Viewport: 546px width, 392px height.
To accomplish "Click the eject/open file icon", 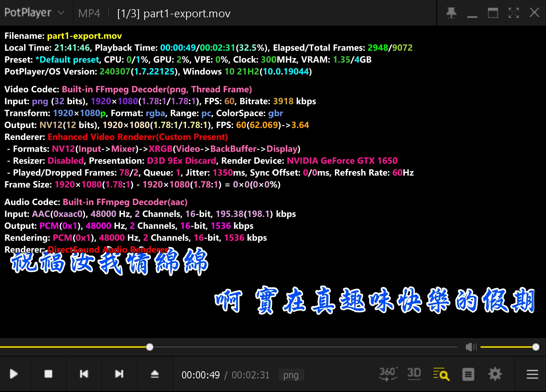I will (x=155, y=374).
